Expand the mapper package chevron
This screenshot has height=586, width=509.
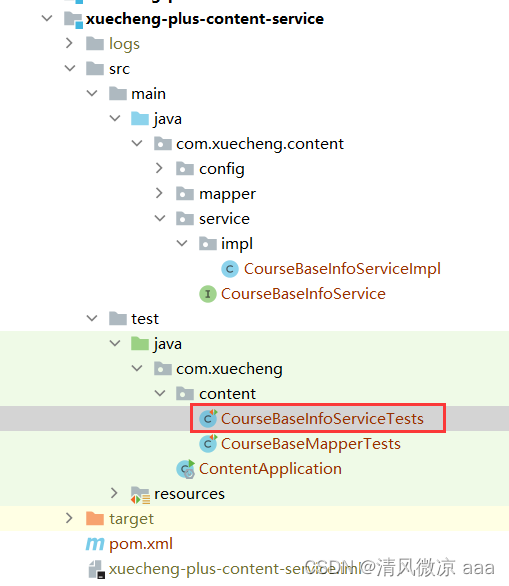pyautogui.click(x=159, y=194)
